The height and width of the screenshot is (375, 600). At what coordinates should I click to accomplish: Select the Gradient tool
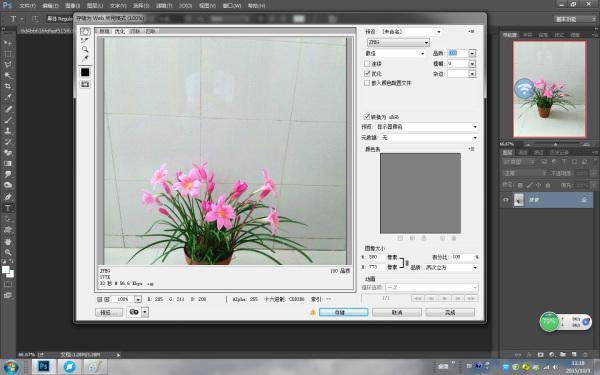click(8, 164)
